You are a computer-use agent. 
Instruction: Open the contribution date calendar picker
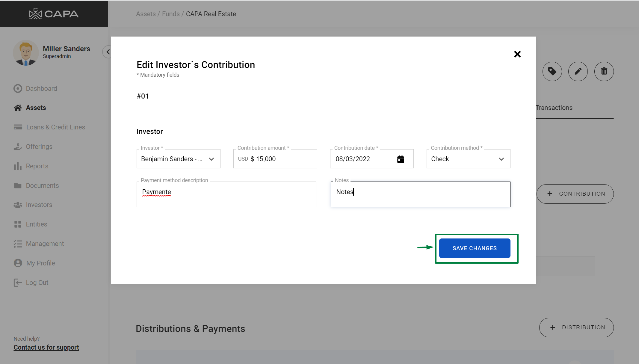pos(400,159)
